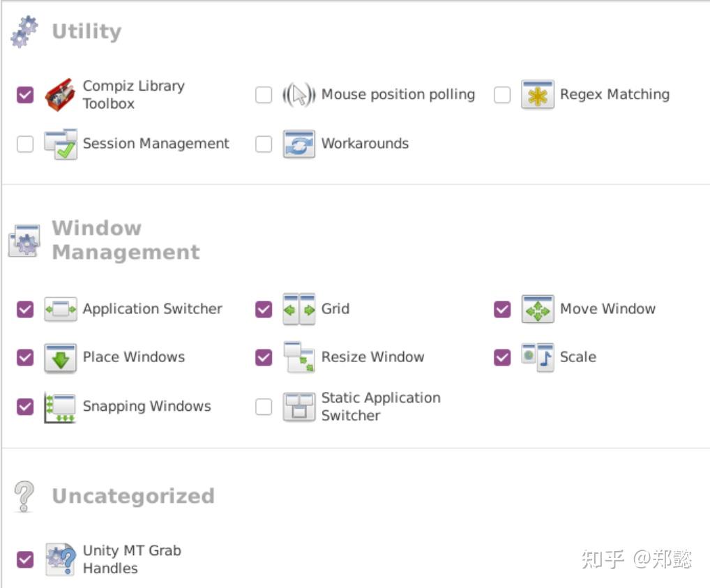Click the Place Windows green arrow icon
Viewport: 710px width, 588px height.
point(60,357)
